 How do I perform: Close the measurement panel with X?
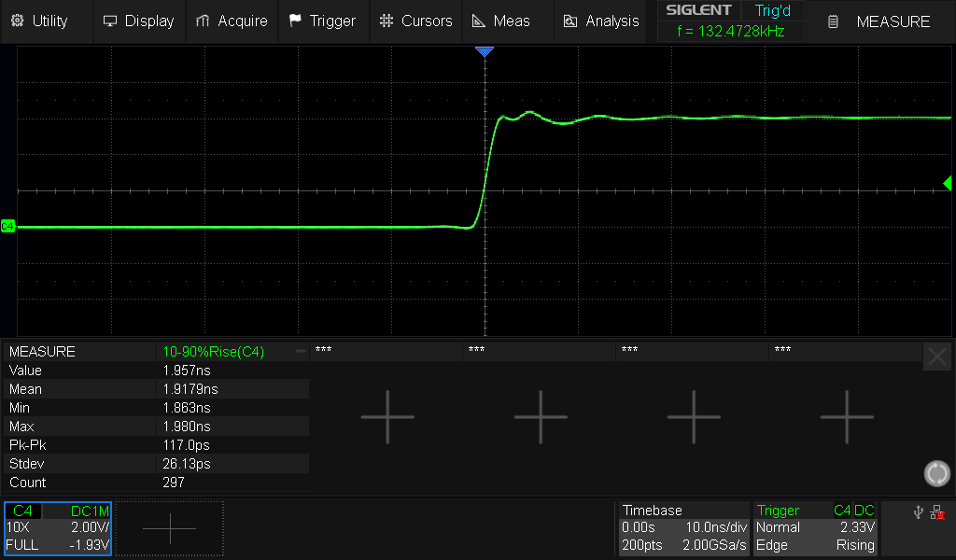tap(937, 357)
